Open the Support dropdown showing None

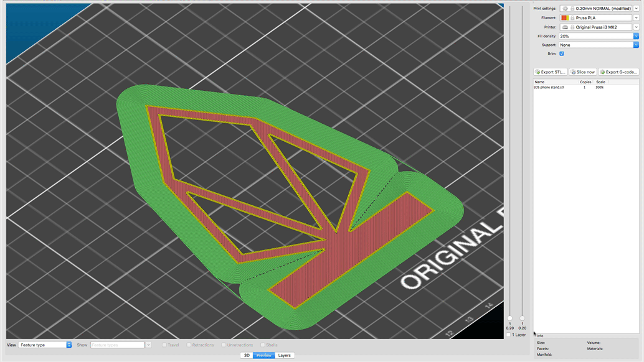(x=636, y=45)
